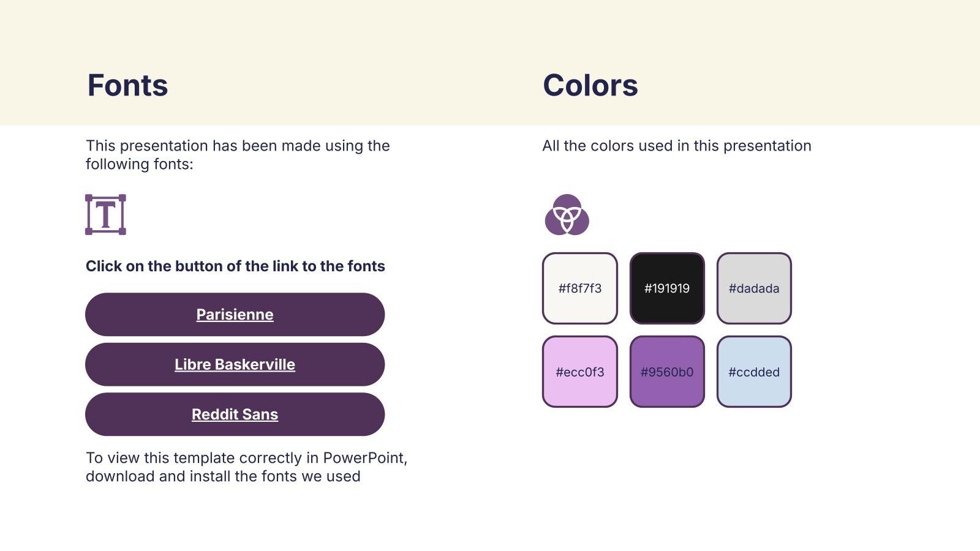Click the bold 'Click on the button' instruction

[x=235, y=266]
